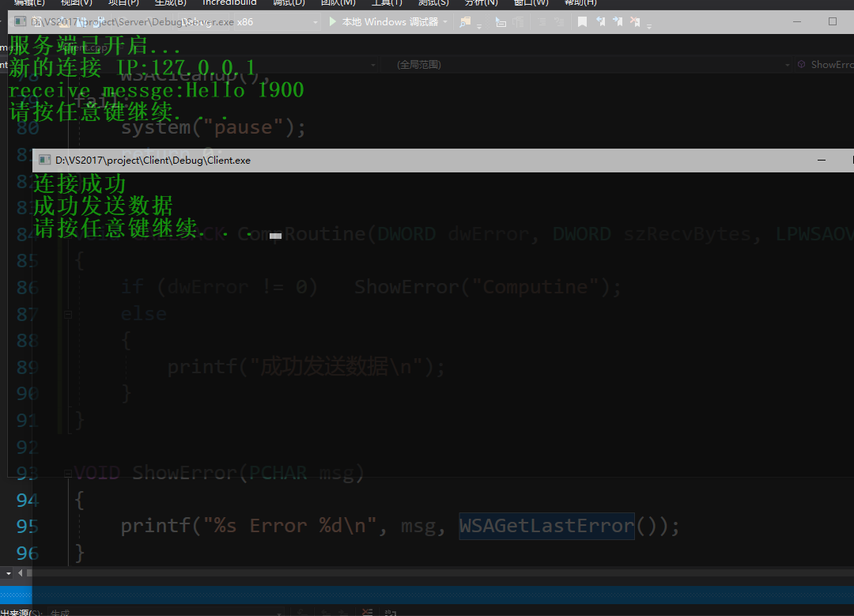854x616 pixels.
Task: Click line number 96 in the gutter
Action: 27,554
